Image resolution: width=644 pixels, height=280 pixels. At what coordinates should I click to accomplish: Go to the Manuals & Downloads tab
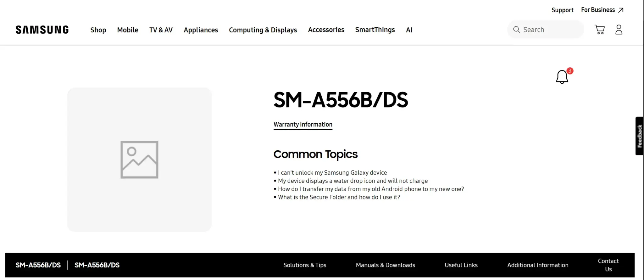tap(385, 265)
